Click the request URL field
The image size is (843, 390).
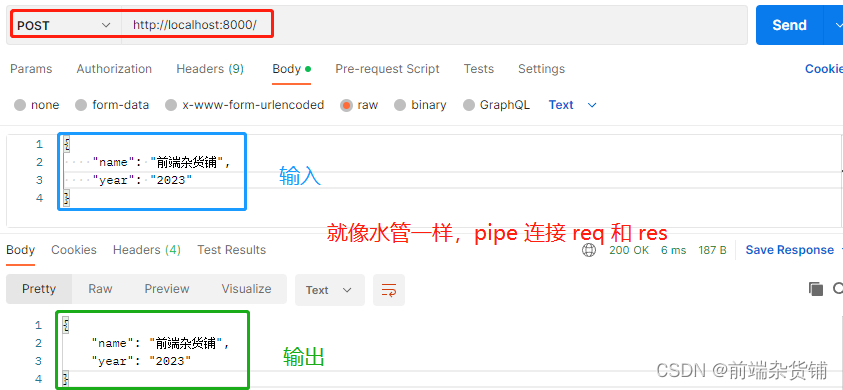pyautogui.click(x=434, y=25)
